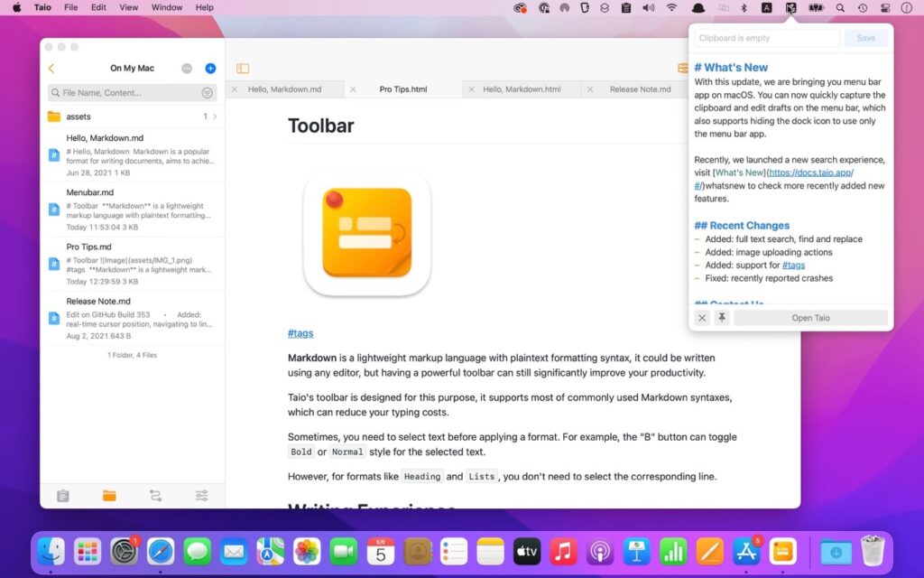
Task: Toggle the sidebar with panel icon above tabs
Action: coord(242,68)
